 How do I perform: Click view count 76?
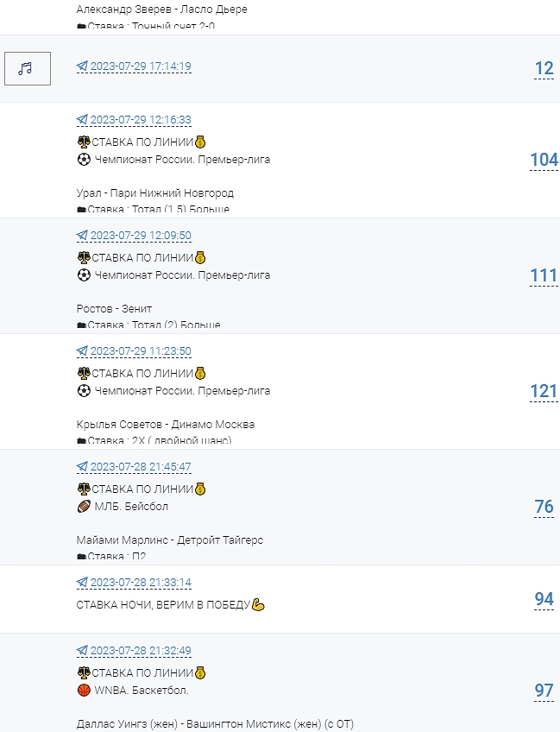(x=544, y=508)
